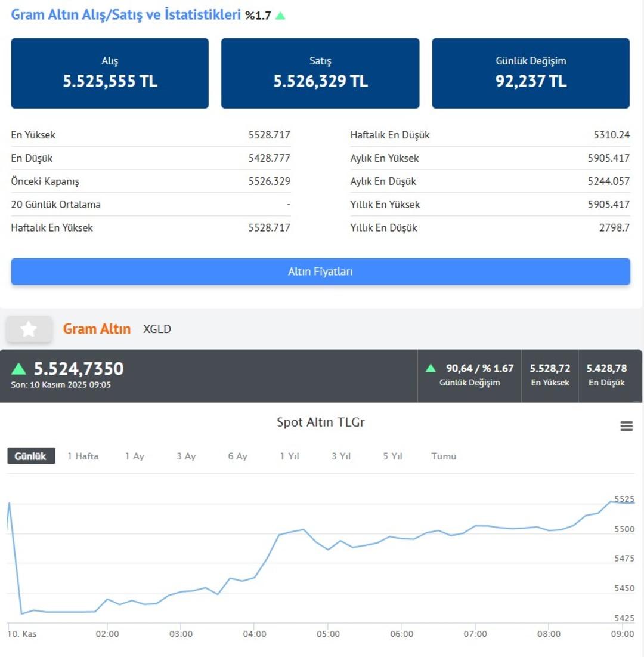Open the chart hamburger menu
The height and width of the screenshot is (657, 644).
(626, 426)
